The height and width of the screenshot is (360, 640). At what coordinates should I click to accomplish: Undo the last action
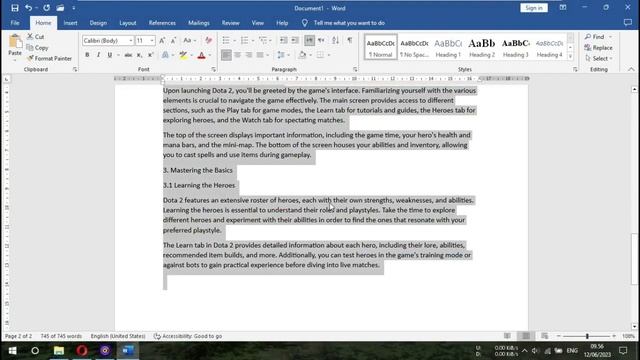pyautogui.click(x=28, y=8)
